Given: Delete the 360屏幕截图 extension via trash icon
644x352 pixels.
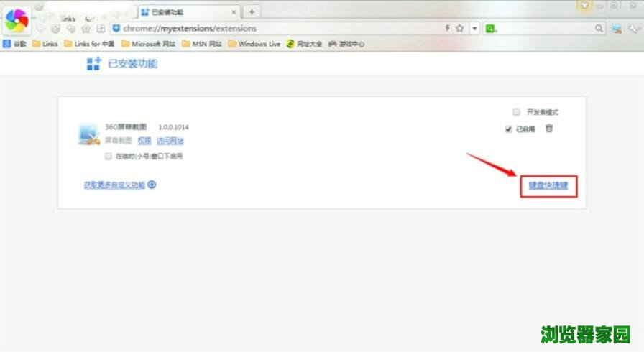Looking at the screenshot, I should pos(549,129).
